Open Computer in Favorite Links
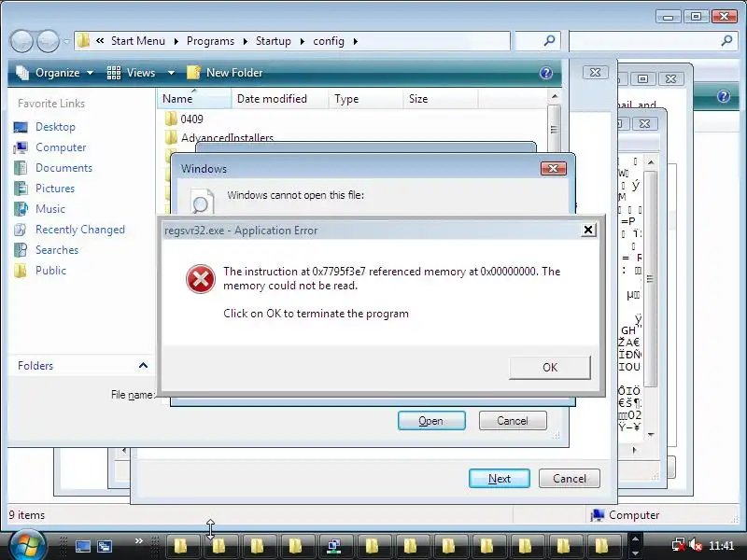 click(x=61, y=147)
